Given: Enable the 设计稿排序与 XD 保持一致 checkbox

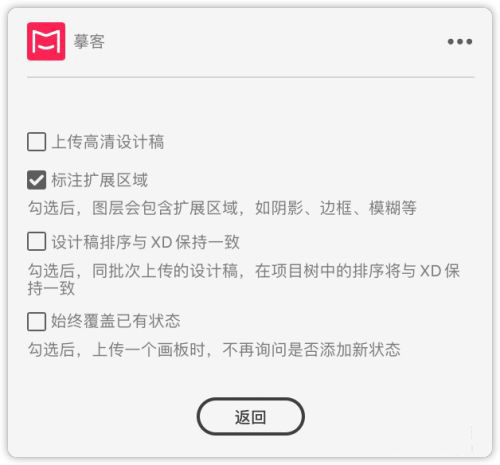Looking at the screenshot, I should 37,241.
